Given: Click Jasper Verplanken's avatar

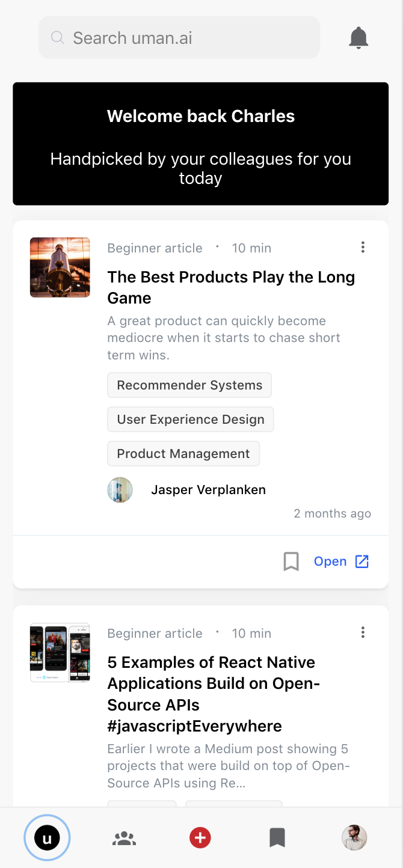Looking at the screenshot, I should (120, 490).
